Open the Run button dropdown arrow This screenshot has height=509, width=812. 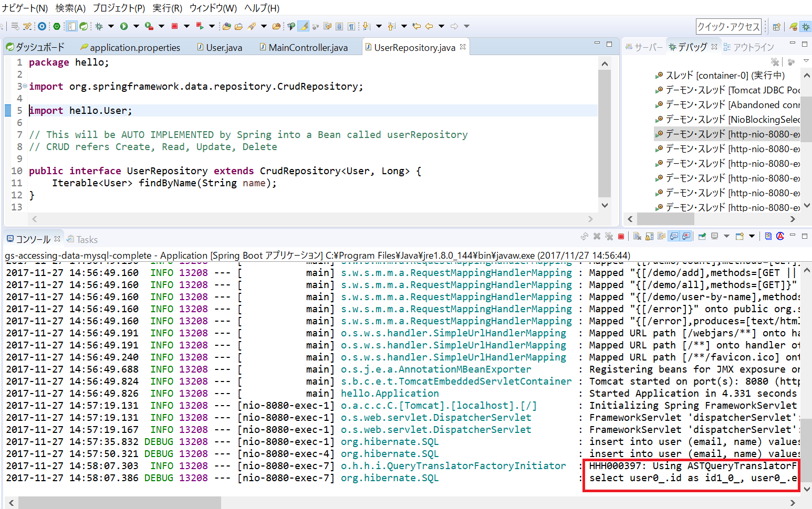[136, 26]
